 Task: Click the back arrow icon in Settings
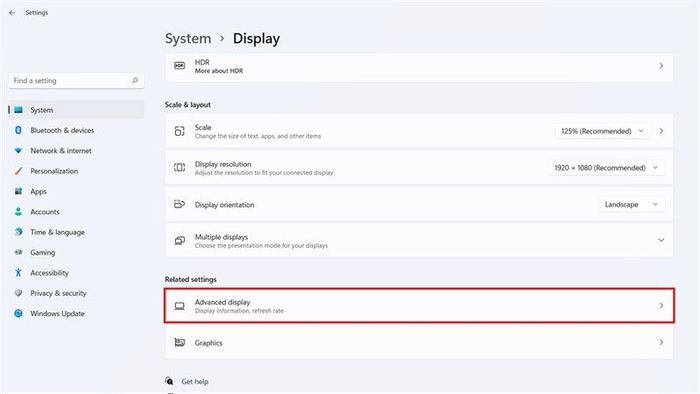[12, 12]
